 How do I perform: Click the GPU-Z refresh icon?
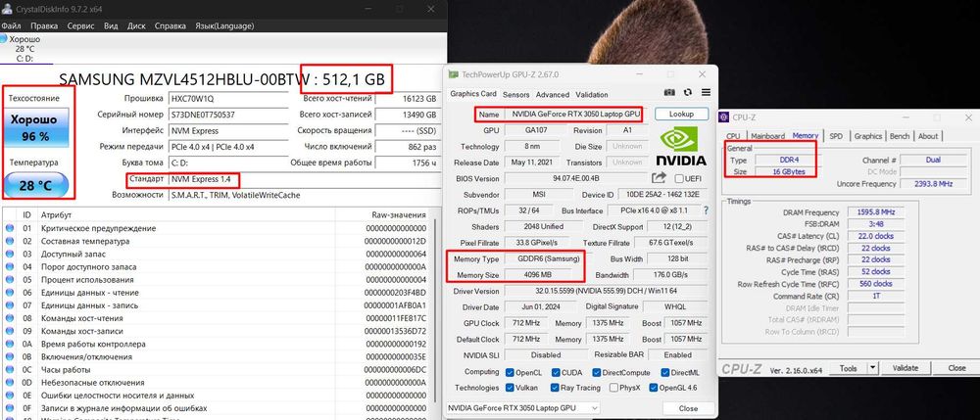pyautogui.click(x=688, y=92)
